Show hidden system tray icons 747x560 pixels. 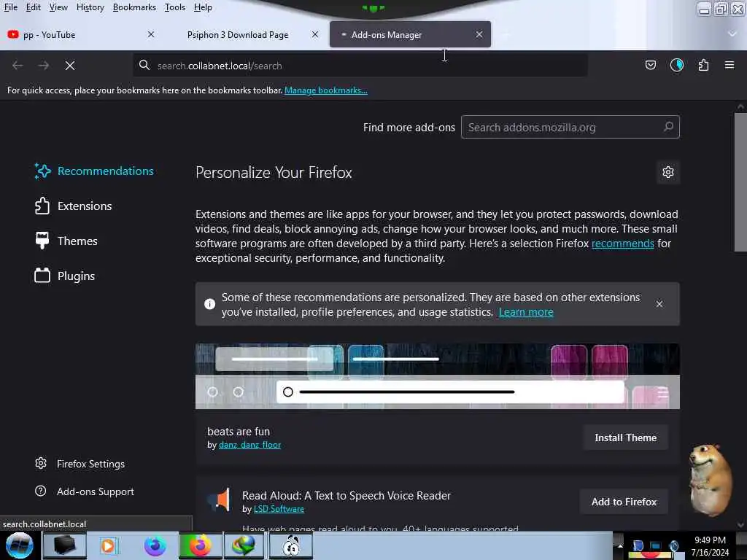620,545
